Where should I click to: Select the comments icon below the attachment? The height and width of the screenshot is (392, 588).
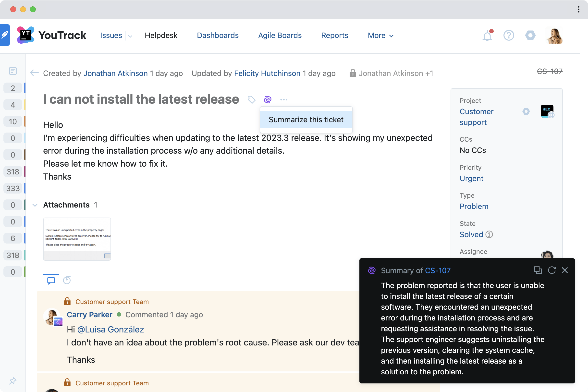51,281
